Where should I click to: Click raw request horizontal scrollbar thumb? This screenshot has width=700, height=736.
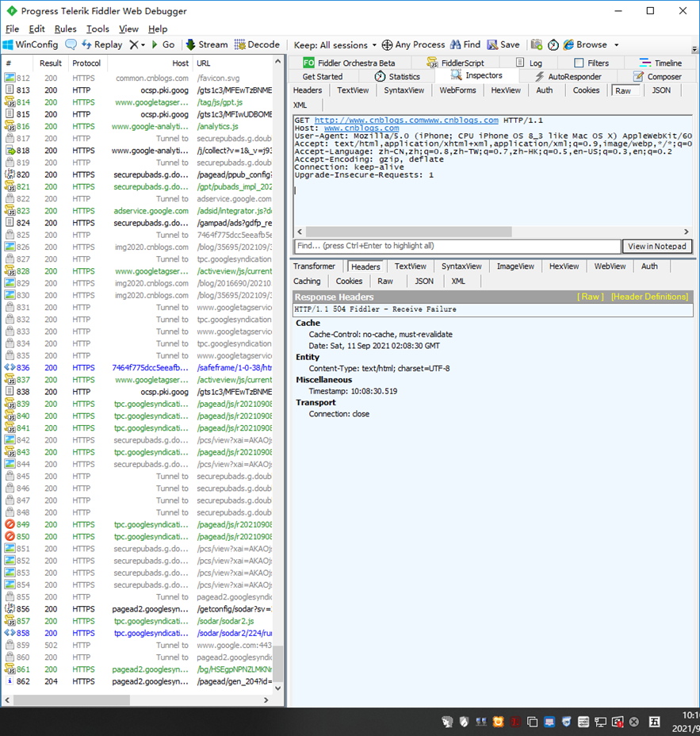408,232
